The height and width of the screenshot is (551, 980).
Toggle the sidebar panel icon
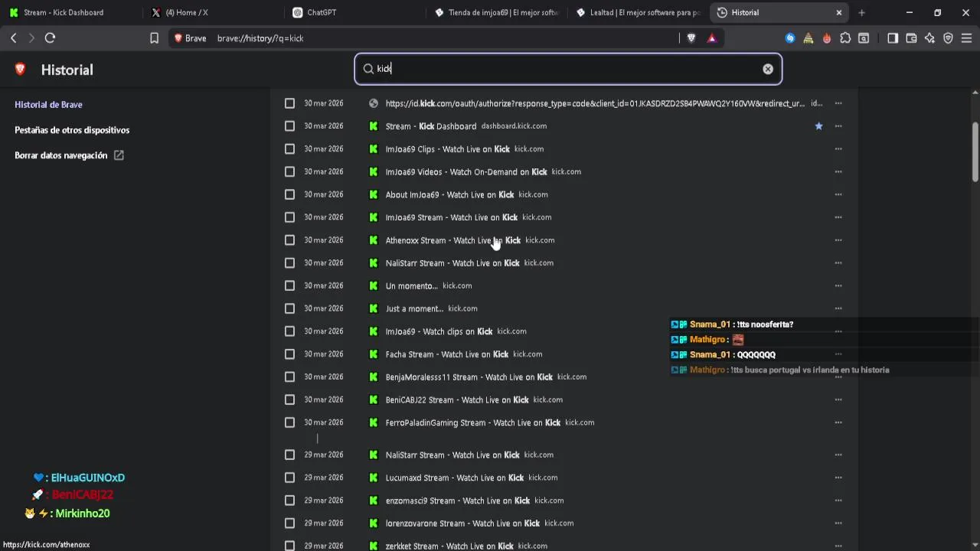point(893,38)
